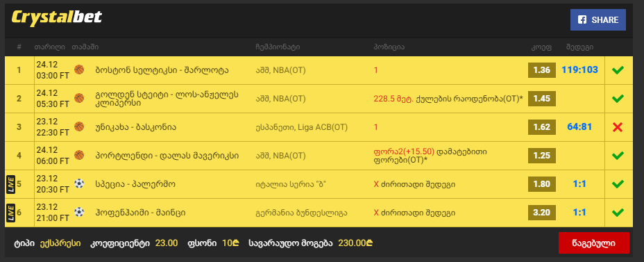Click the 228.5 მეტ. position text
This screenshot has height=262, width=644.
tap(393, 99)
